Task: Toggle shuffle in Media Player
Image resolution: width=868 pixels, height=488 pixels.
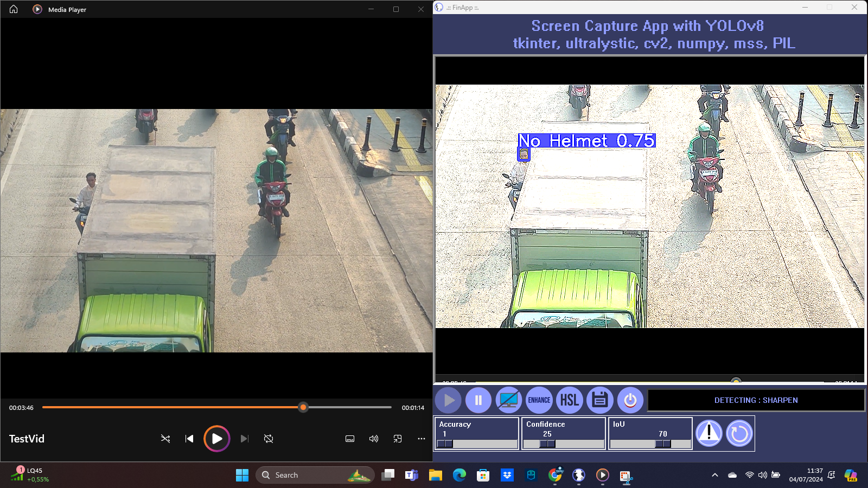Action: point(165,439)
